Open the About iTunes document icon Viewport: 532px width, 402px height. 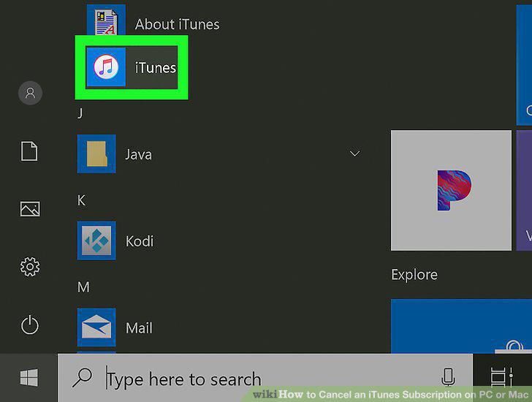click(x=106, y=20)
